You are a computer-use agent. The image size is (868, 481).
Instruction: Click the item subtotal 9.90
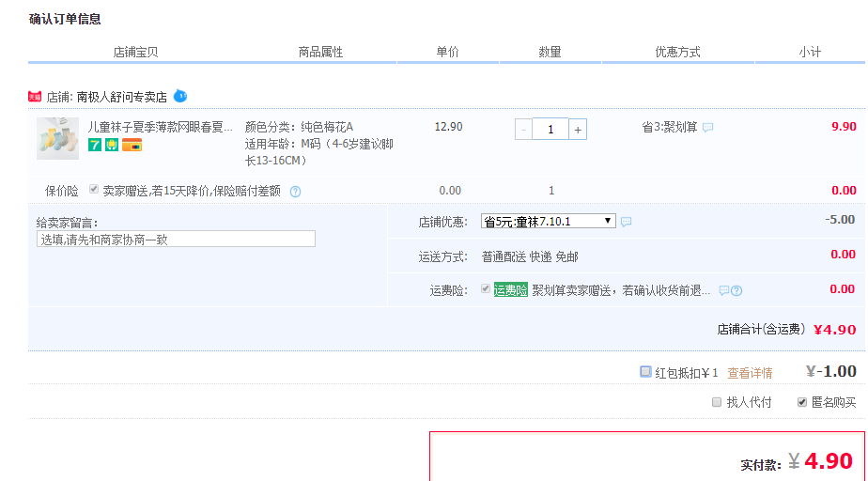844,127
